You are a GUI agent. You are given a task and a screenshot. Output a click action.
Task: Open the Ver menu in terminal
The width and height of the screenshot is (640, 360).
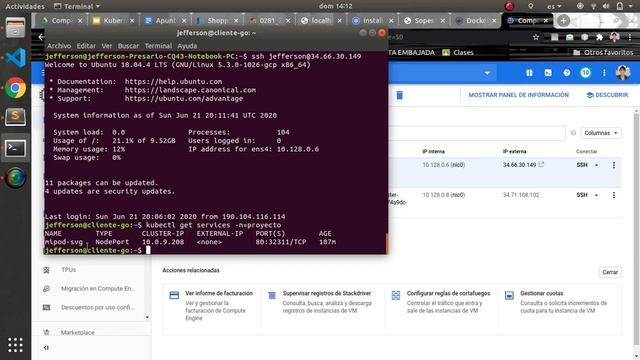(107, 46)
